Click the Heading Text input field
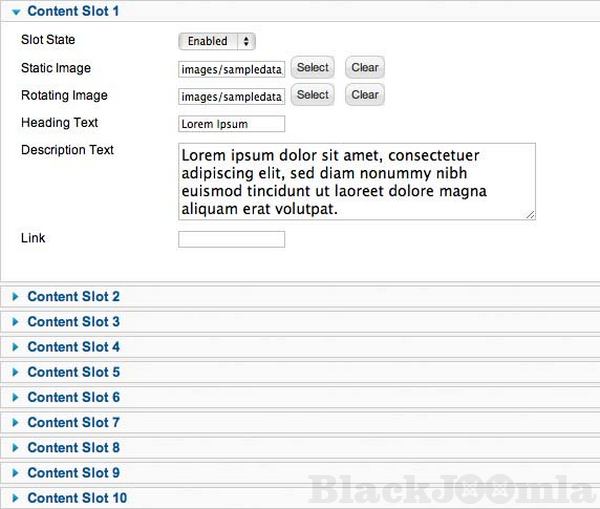Screen dimensions: 600x509 pos(231,124)
